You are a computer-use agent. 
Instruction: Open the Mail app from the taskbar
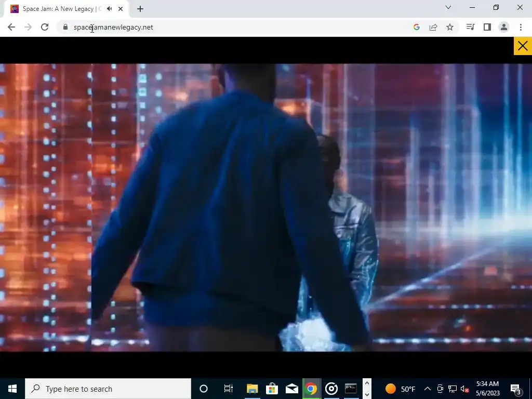coord(291,389)
